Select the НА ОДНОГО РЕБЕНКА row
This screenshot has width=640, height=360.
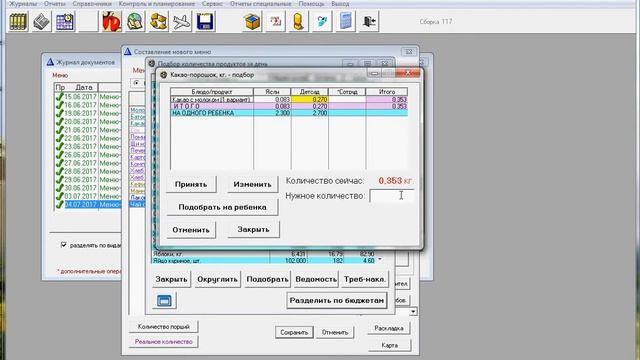pos(289,113)
